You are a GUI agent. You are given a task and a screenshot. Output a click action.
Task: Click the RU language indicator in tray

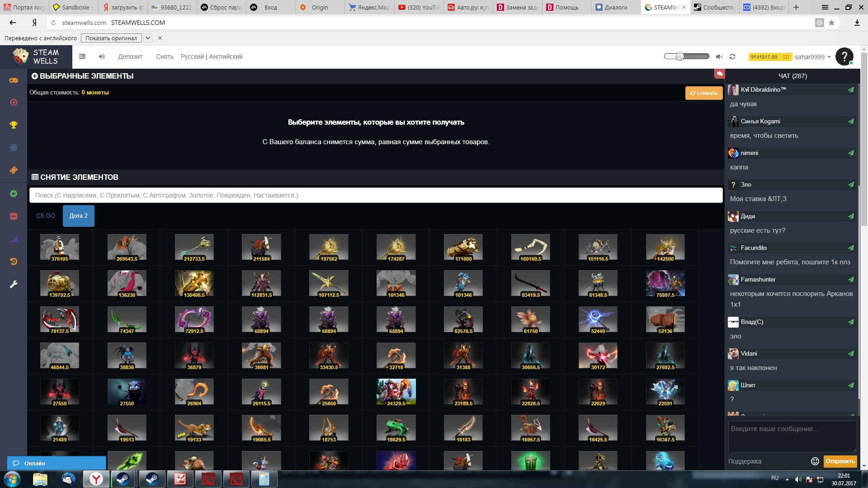click(x=775, y=478)
